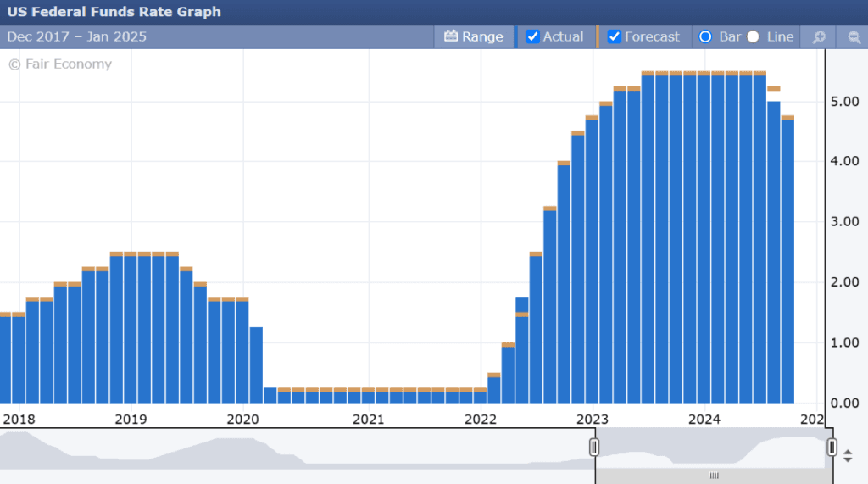
Task: Click the 3.00 y-axis label
Action: tap(845, 221)
